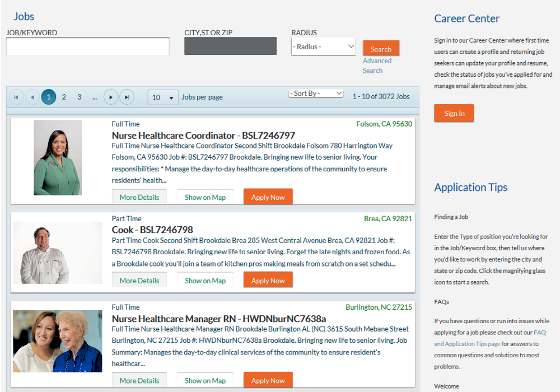Open the Sort By dropdown
The image size is (560, 392).
(316, 93)
